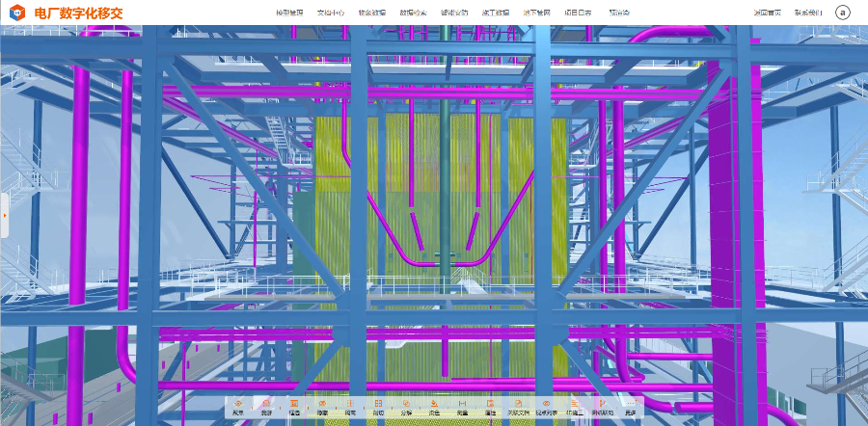Image resolution: width=868 pixels, height=426 pixels.
Task: Select the 测量 measure tool
Action: pos(462,407)
